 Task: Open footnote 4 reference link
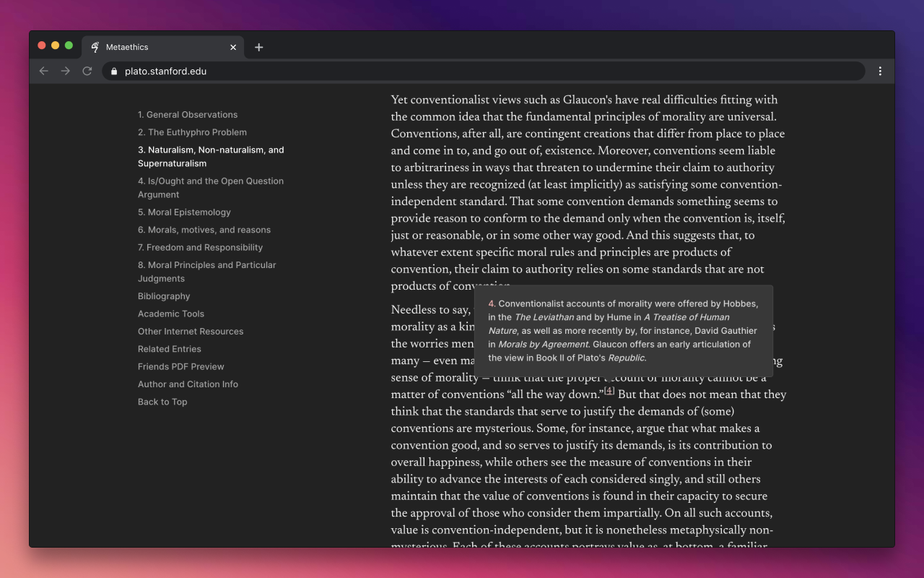(609, 391)
